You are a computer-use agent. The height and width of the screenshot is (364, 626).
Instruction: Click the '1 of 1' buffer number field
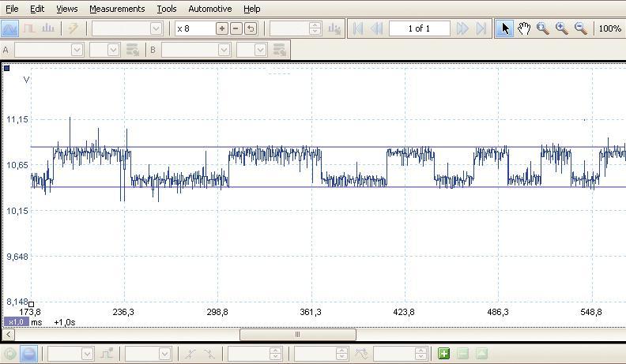(x=419, y=28)
